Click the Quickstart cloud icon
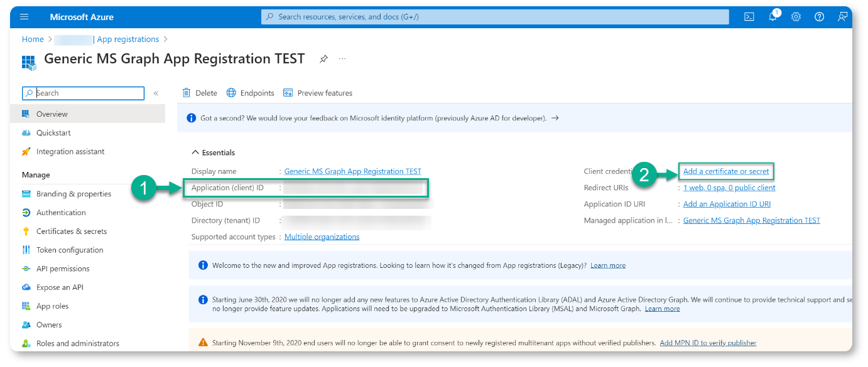The width and height of the screenshot is (868, 367). (26, 133)
